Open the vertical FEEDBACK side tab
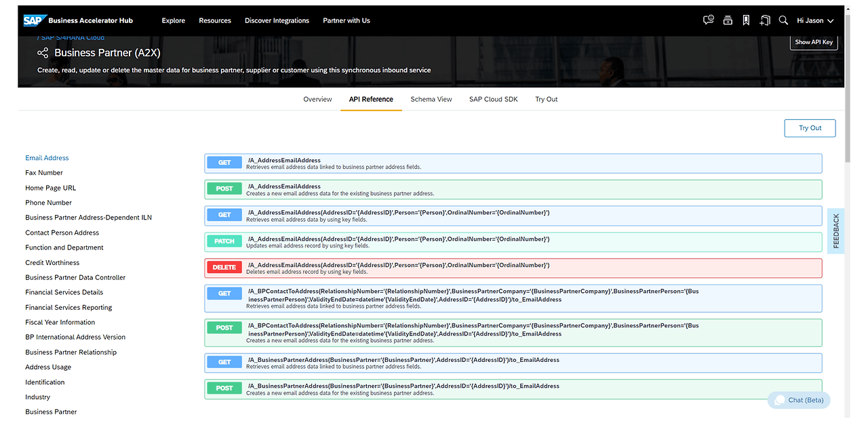The image size is (868, 423). pos(835,230)
